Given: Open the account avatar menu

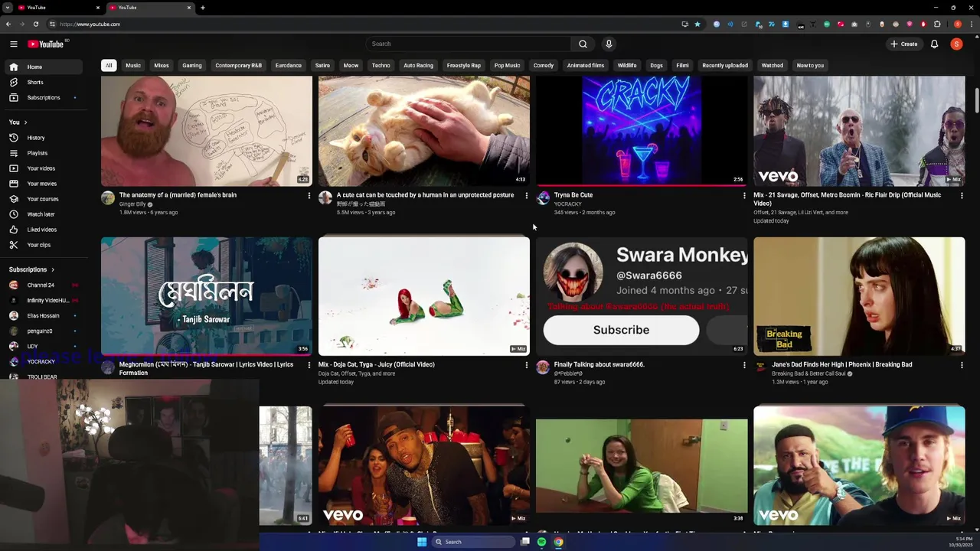Looking at the screenshot, I should point(956,44).
